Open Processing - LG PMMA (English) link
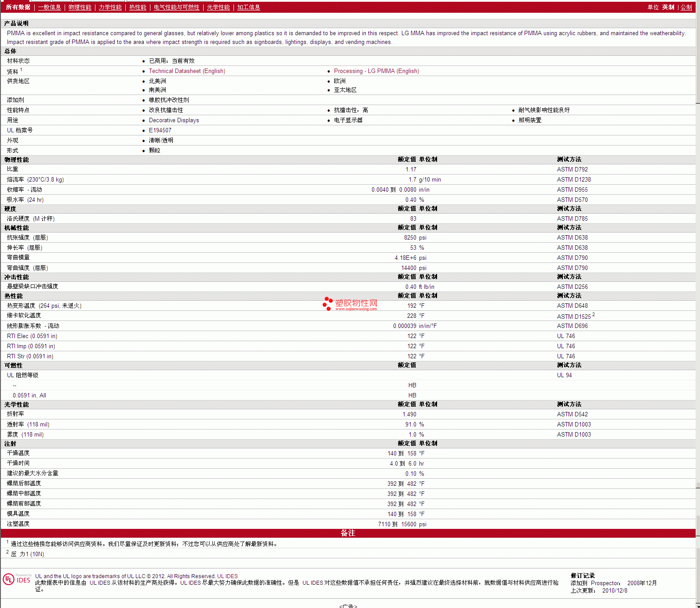 376,71
